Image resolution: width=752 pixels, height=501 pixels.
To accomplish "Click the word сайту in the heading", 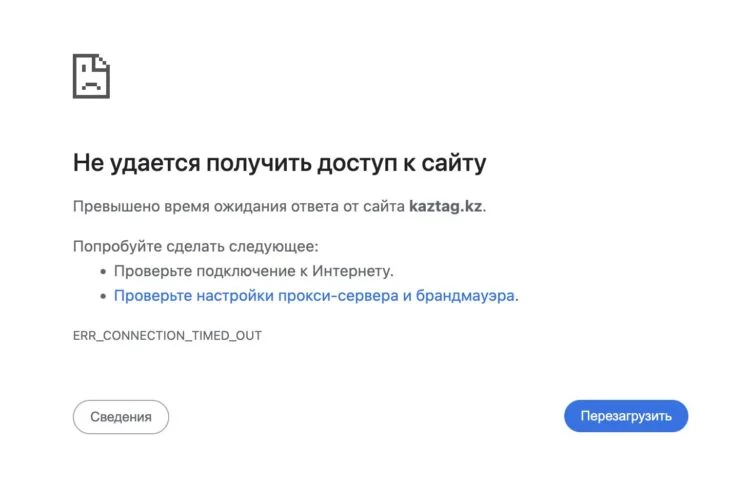I will (x=454, y=163).
